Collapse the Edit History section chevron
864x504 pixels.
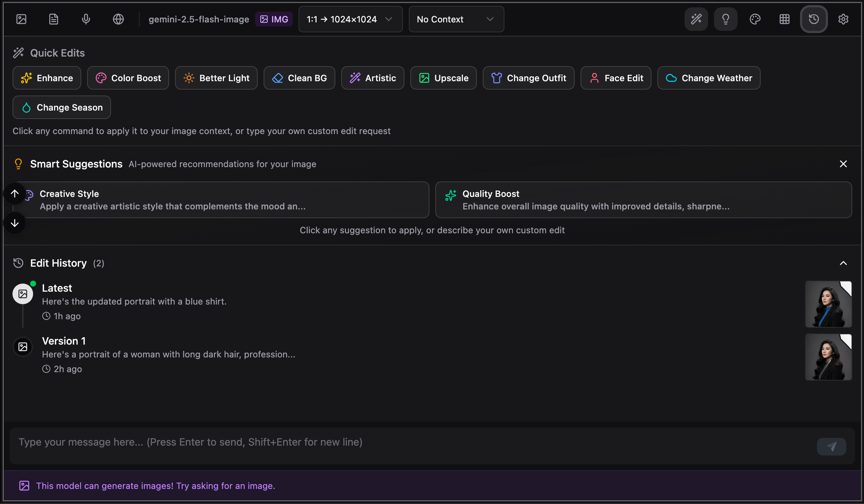[843, 263]
